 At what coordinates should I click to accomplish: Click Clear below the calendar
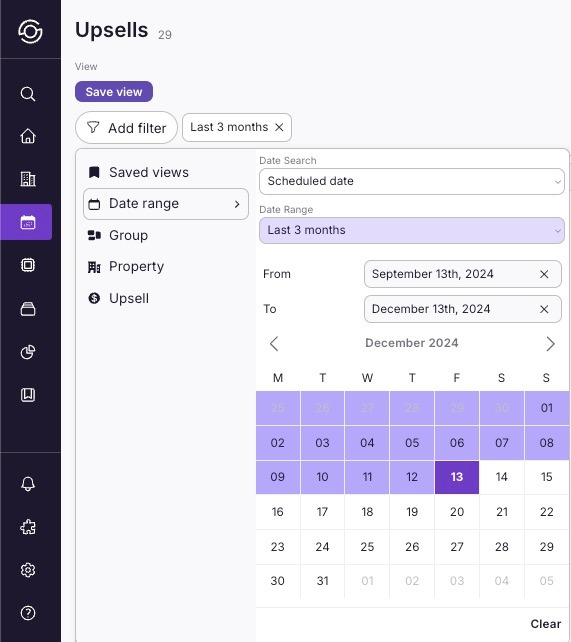(546, 624)
